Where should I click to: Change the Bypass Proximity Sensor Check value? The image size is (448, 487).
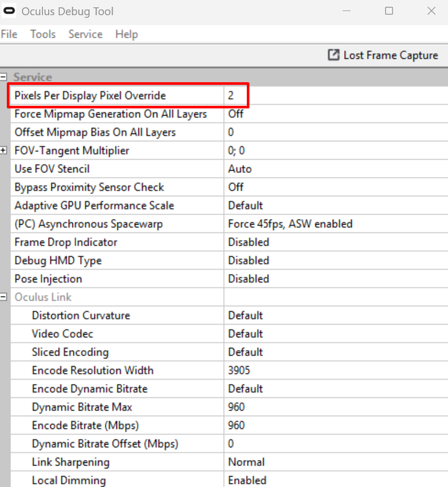click(335, 187)
